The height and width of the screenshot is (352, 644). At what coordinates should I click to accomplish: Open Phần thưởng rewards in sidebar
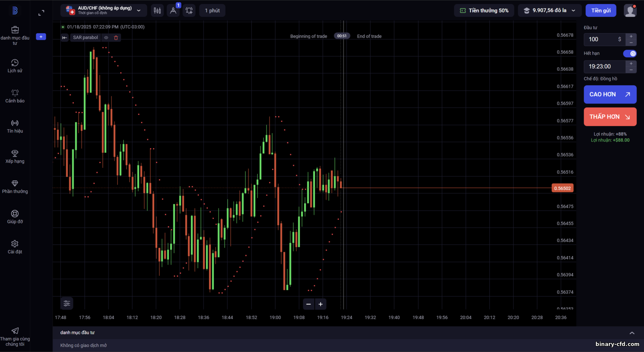[x=15, y=187]
